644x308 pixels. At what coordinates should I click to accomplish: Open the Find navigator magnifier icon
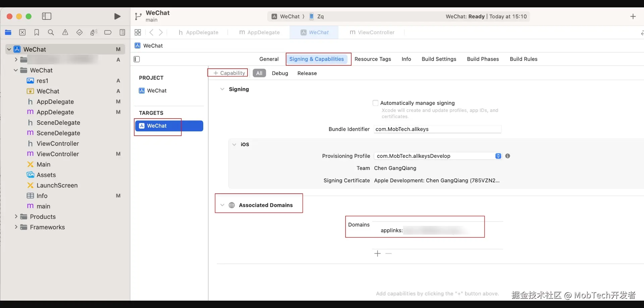(51, 32)
